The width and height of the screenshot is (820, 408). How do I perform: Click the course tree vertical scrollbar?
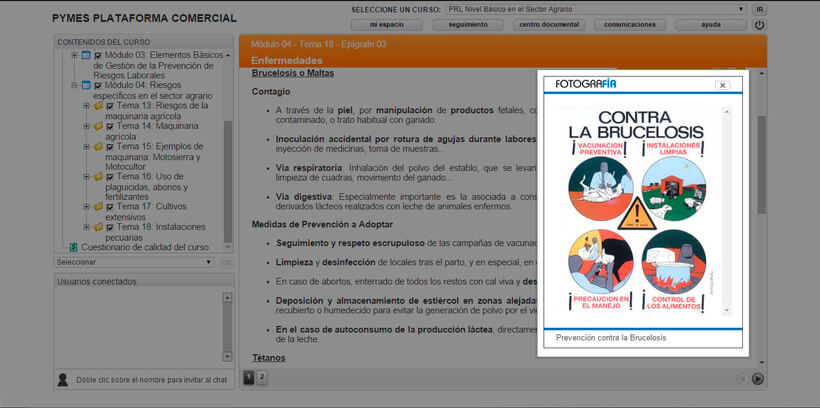click(x=228, y=180)
